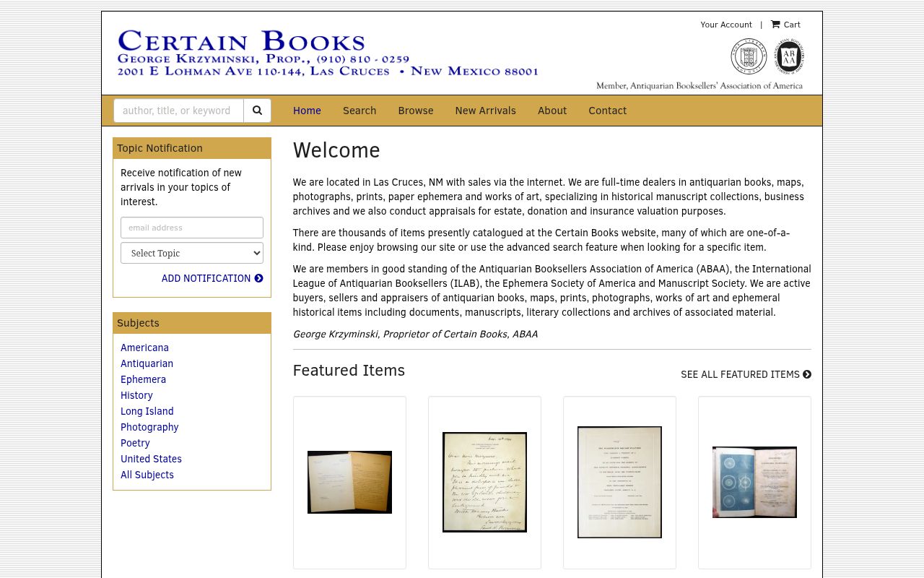Click the search magnifier button
This screenshot has height=578, width=924.
(257, 111)
